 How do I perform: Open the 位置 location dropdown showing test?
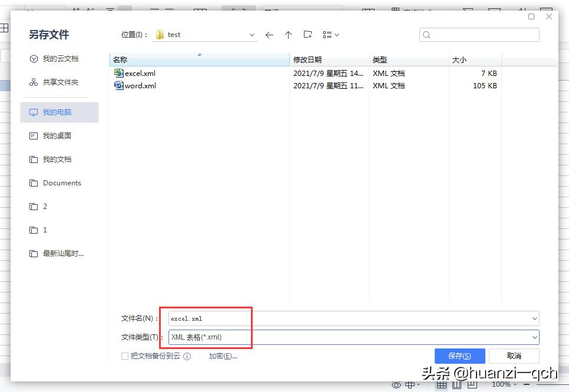[x=252, y=35]
